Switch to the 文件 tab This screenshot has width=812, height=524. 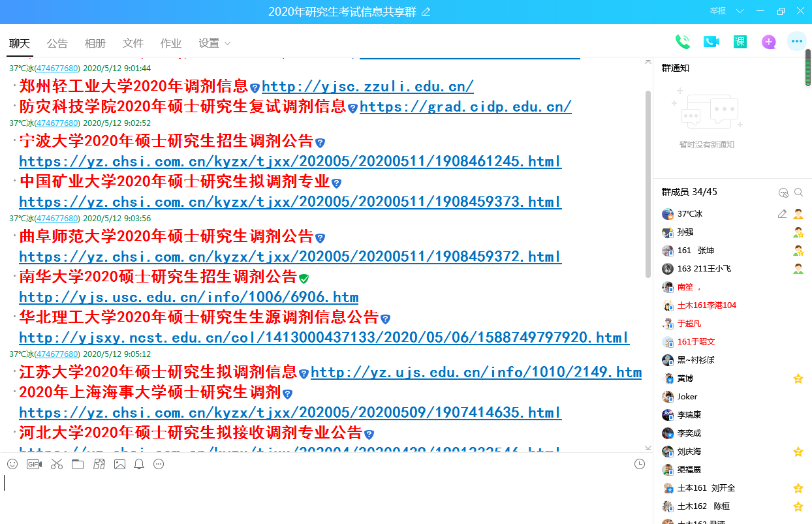pyautogui.click(x=133, y=43)
